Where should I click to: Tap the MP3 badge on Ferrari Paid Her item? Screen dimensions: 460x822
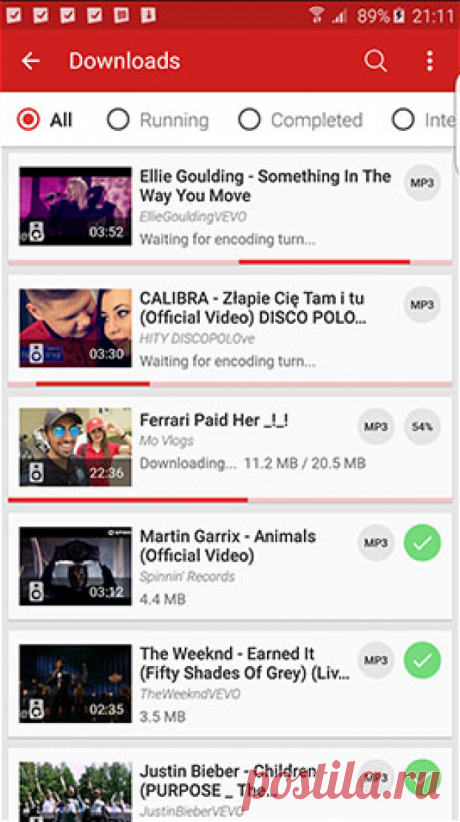376,427
